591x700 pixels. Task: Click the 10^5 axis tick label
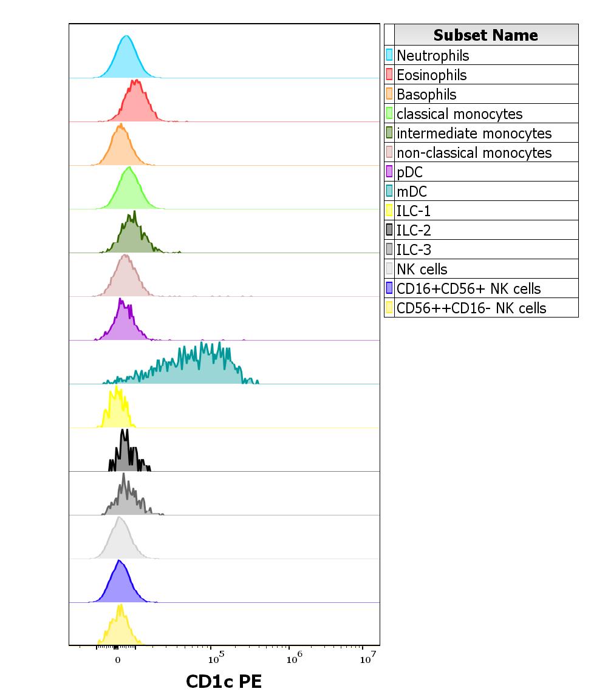(x=216, y=656)
